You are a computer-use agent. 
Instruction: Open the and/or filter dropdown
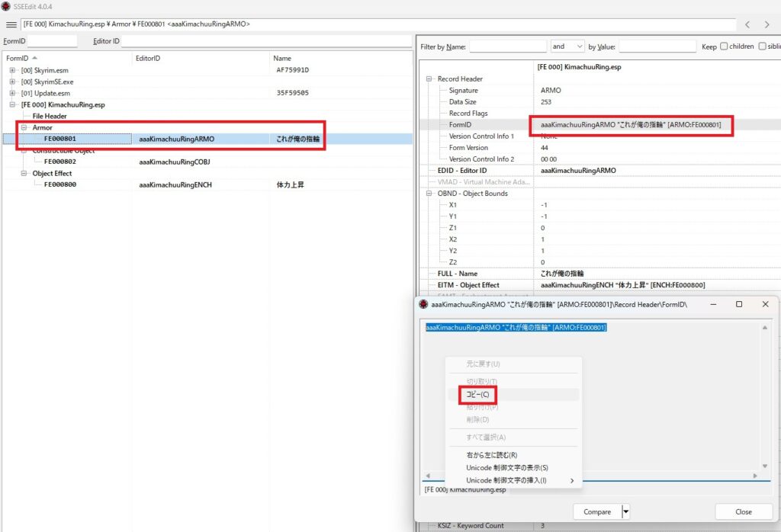(567, 46)
